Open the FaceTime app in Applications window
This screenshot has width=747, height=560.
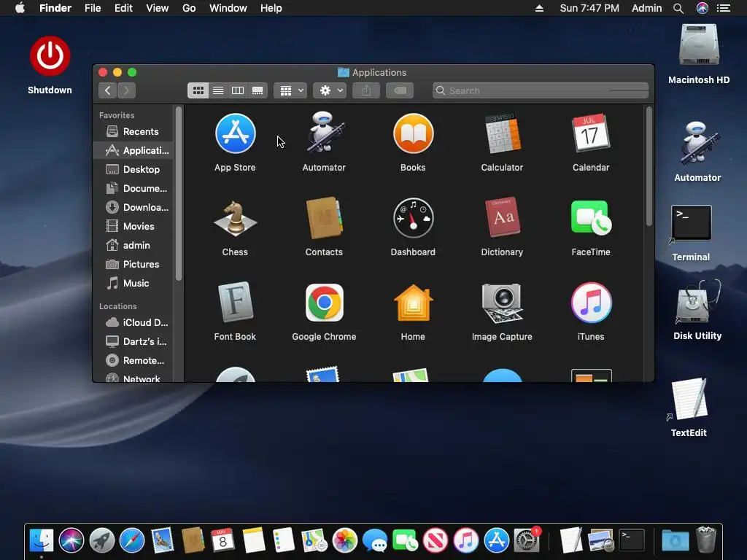pos(591,217)
